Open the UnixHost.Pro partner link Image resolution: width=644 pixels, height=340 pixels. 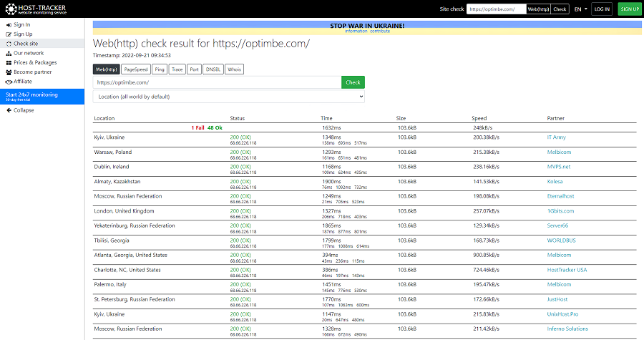pyautogui.click(x=562, y=314)
